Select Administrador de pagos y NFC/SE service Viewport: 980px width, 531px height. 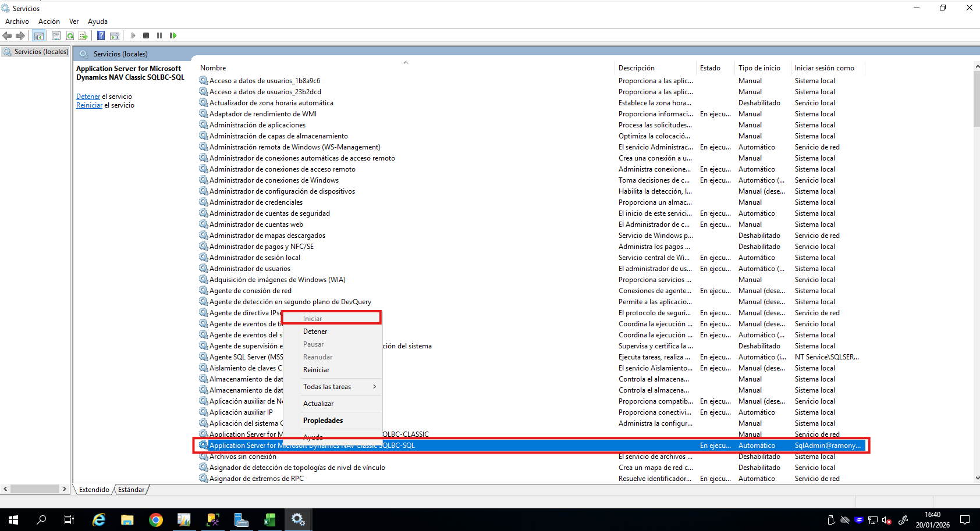point(261,247)
